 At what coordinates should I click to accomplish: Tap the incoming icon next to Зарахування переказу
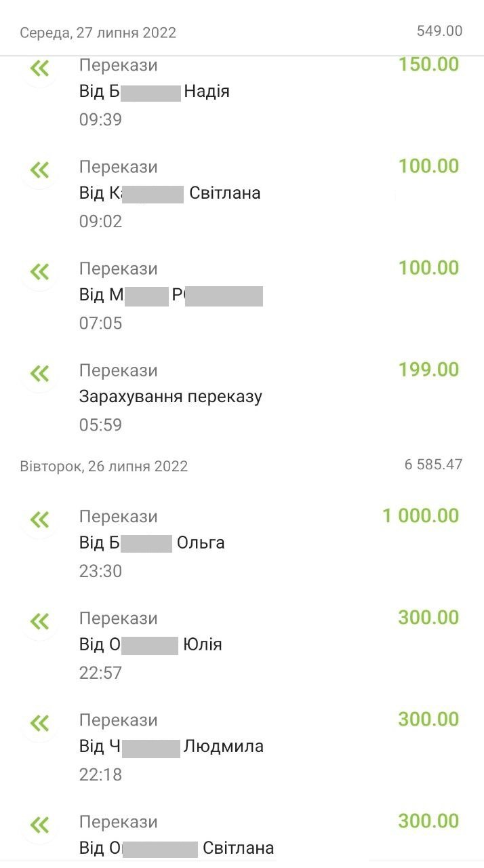[x=40, y=374]
